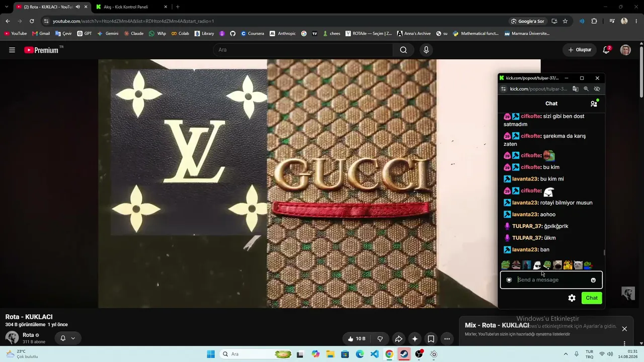Reload the page in Chrome

coord(32,21)
